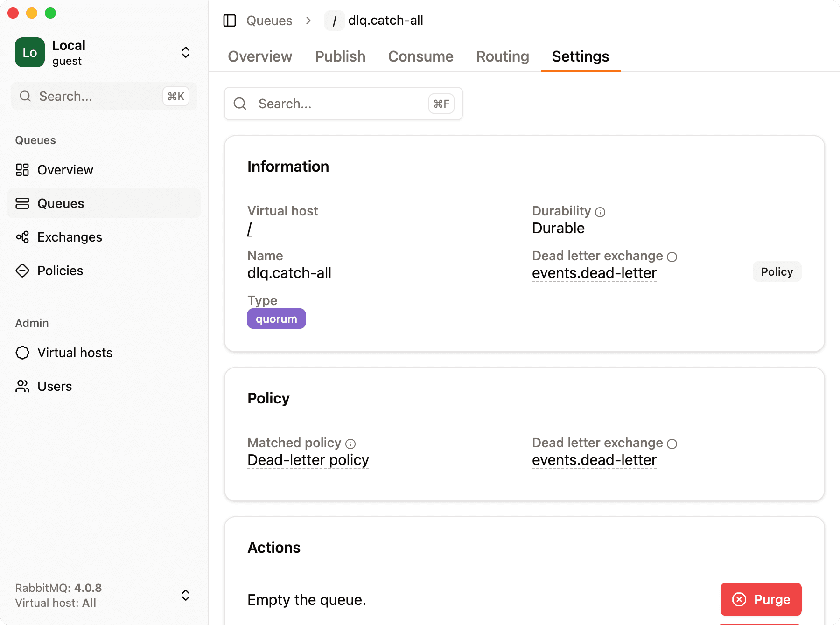The width and height of the screenshot is (840, 625).
Task: Click the Durability info tooltip icon
Action: click(x=600, y=212)
